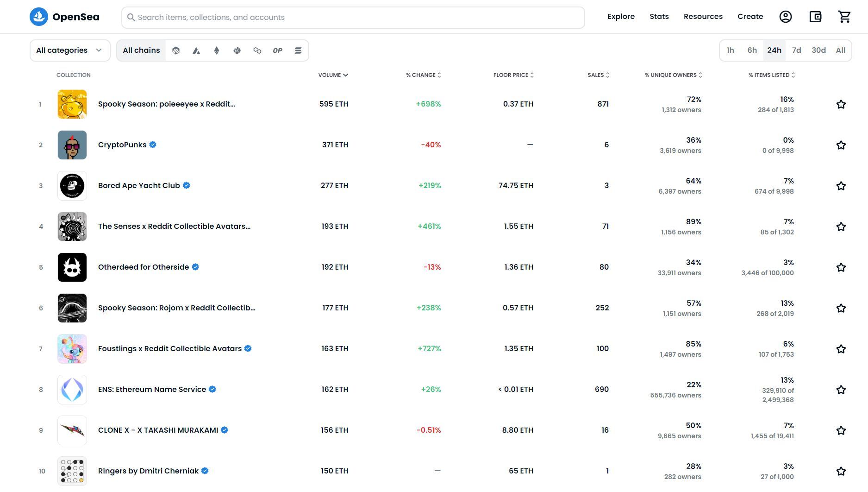
Task: Star ENS collection to watchlist
Action: [x=841, y=390]
